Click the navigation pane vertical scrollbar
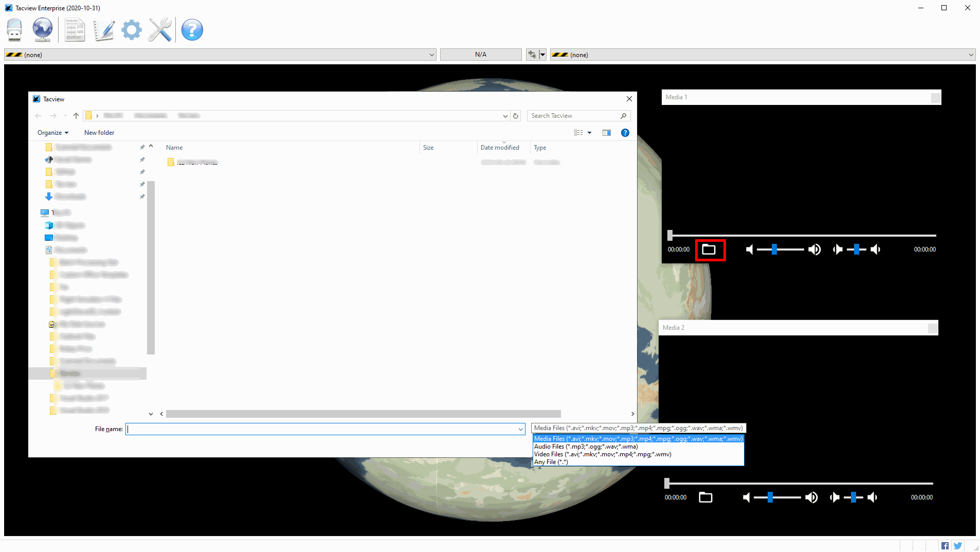This screenshot has height=552, width=980. [151, 268]
